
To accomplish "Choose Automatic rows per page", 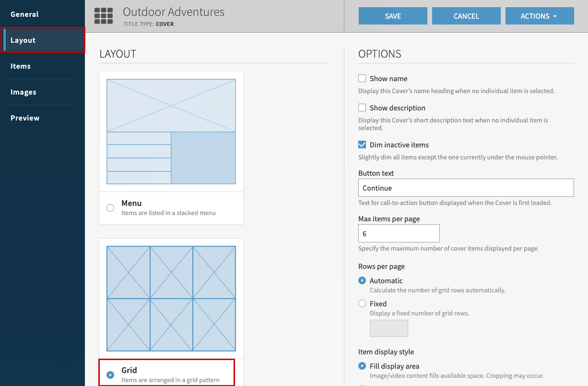I will point(362,280).
